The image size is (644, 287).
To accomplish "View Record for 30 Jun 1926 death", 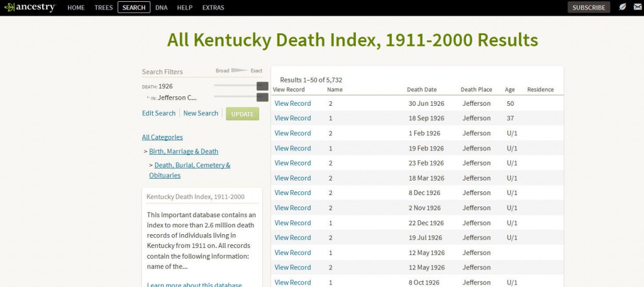I will [292, 103].
